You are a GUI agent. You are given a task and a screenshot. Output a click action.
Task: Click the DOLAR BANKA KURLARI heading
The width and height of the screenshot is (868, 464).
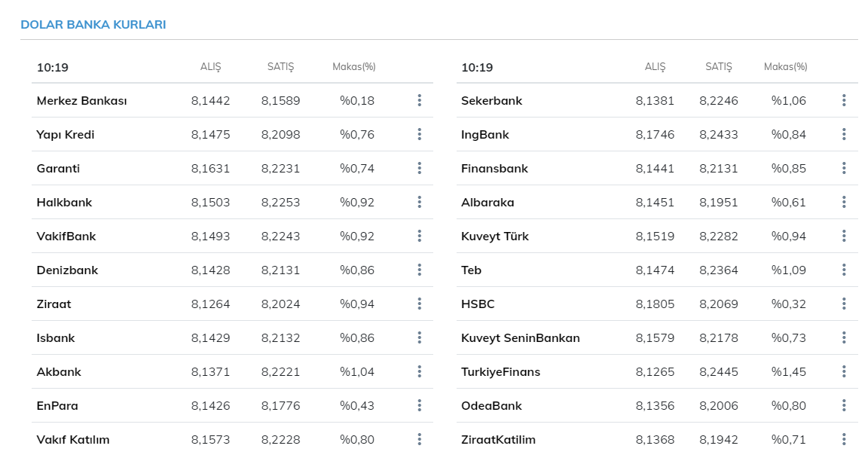coord(93,25)
